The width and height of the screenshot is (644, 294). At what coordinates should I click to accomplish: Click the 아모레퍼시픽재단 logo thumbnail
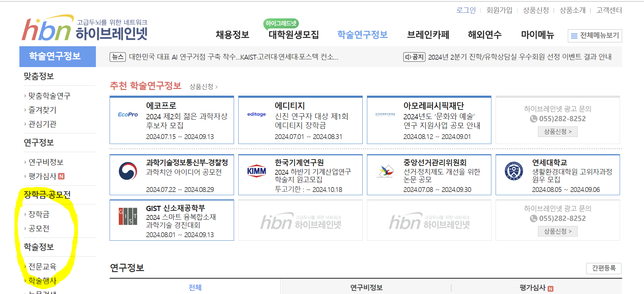385,114
